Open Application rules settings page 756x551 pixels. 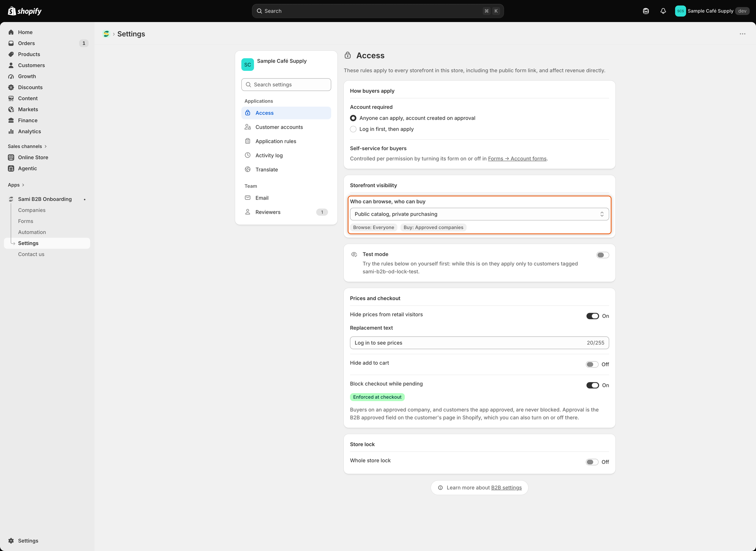286,141
